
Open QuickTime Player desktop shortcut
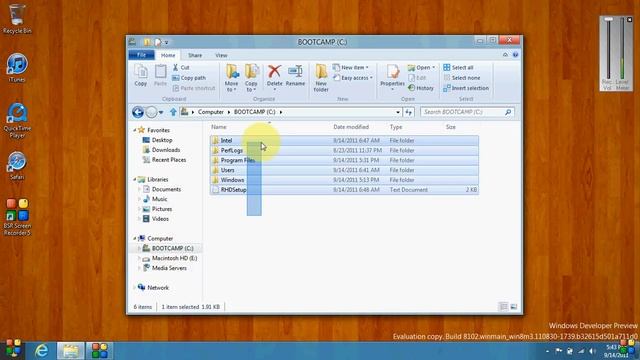pyautogui.click(x=17, y=120)
